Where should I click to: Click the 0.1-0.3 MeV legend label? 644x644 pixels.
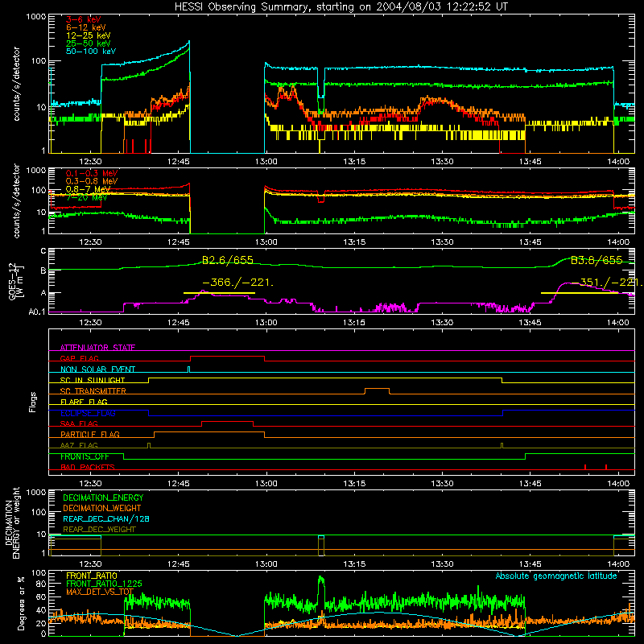click(x=92, y=173)
